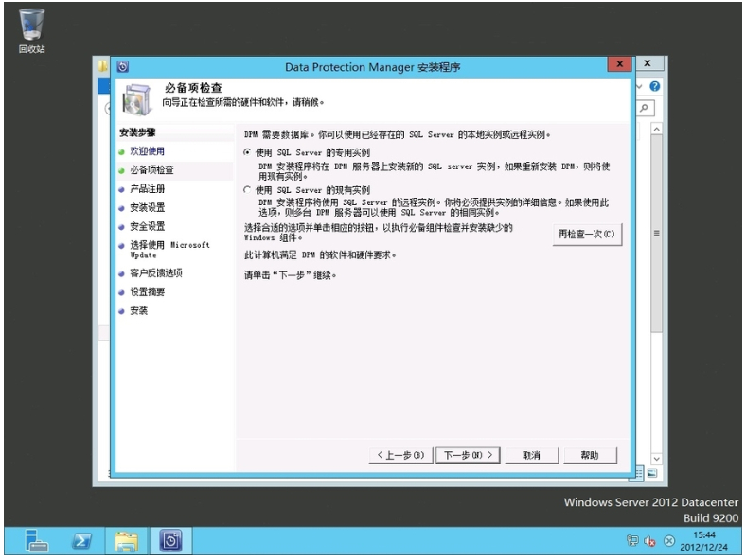Select the DPM setup taskbar icon
This screenshot has height=560, width=746.
170,541
